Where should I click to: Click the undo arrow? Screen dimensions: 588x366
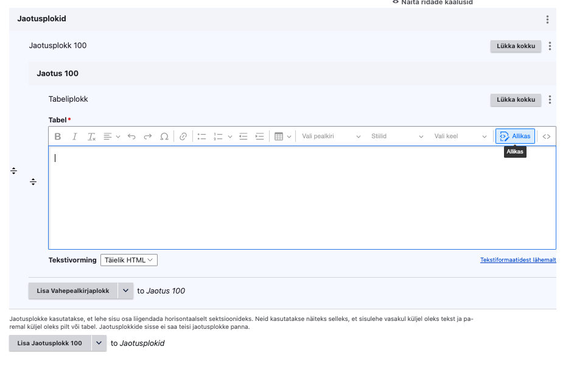[x=131, y=136]
